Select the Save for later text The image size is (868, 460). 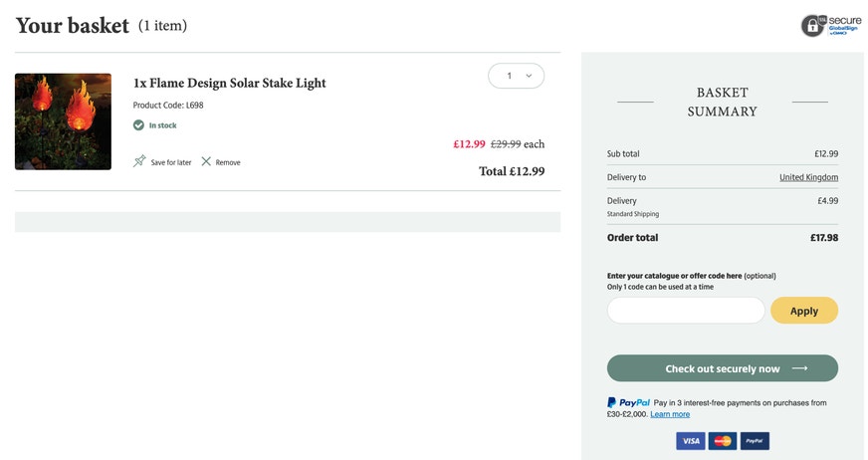(x=171, y=162)
